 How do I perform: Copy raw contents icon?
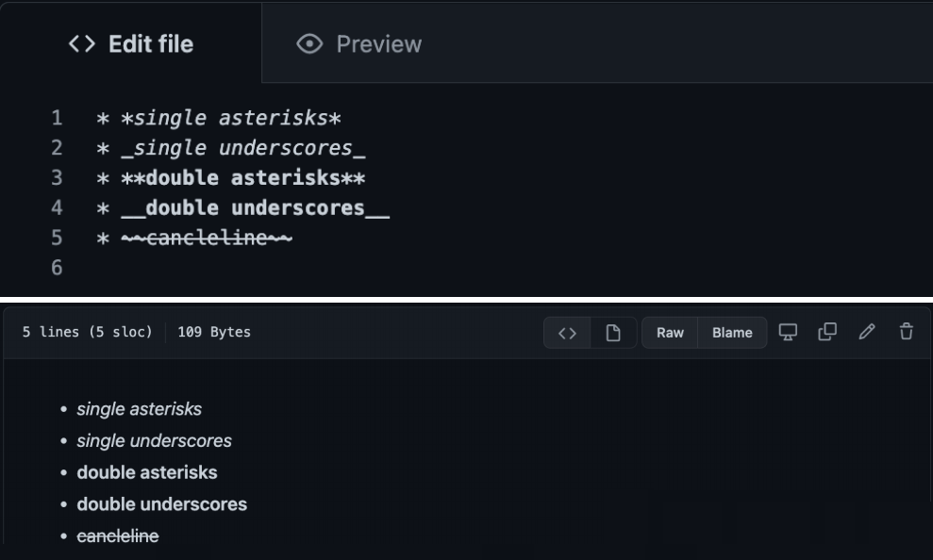tap(827, 332)
